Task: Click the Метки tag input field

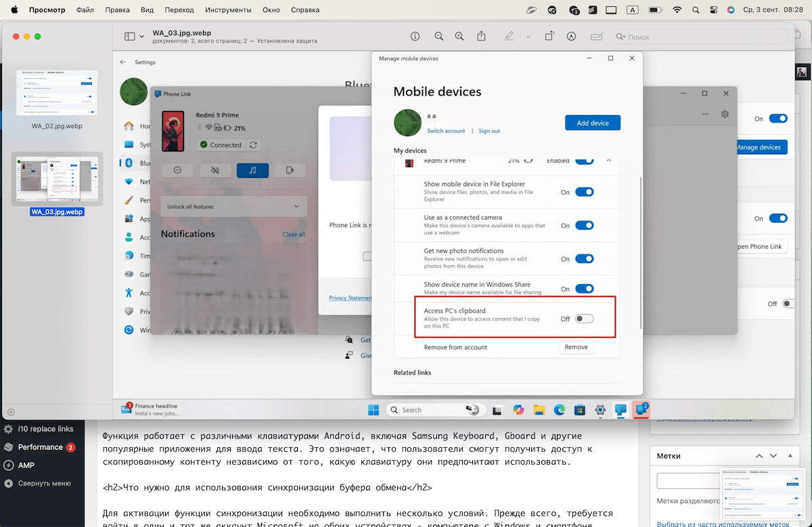Action: 689,480
